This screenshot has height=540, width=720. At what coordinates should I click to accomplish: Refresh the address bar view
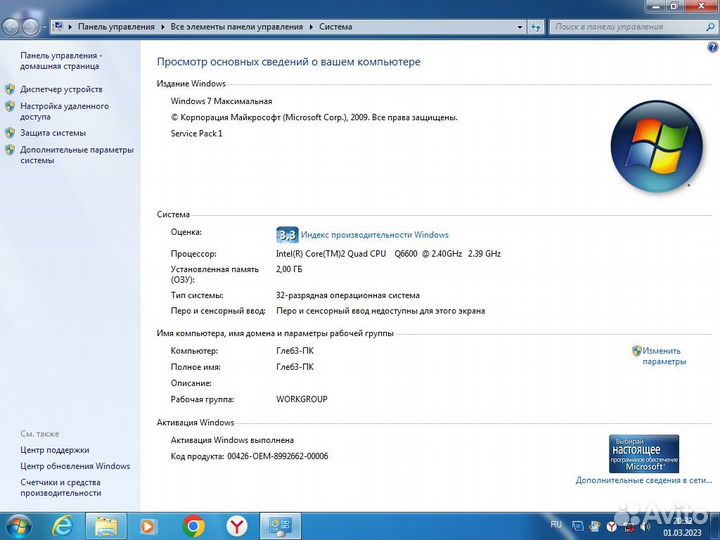click(x=535, y=27)
